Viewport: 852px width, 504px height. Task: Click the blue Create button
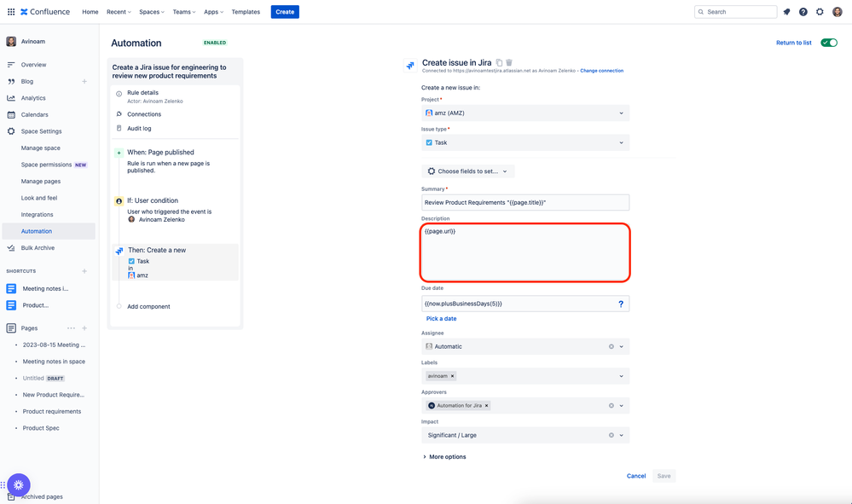(x=285, y=12)
